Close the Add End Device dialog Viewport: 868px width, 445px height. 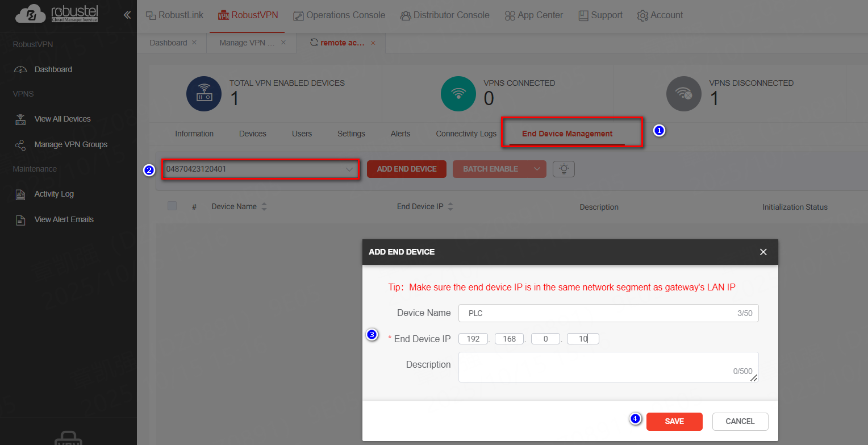click(x=763, y=252)
